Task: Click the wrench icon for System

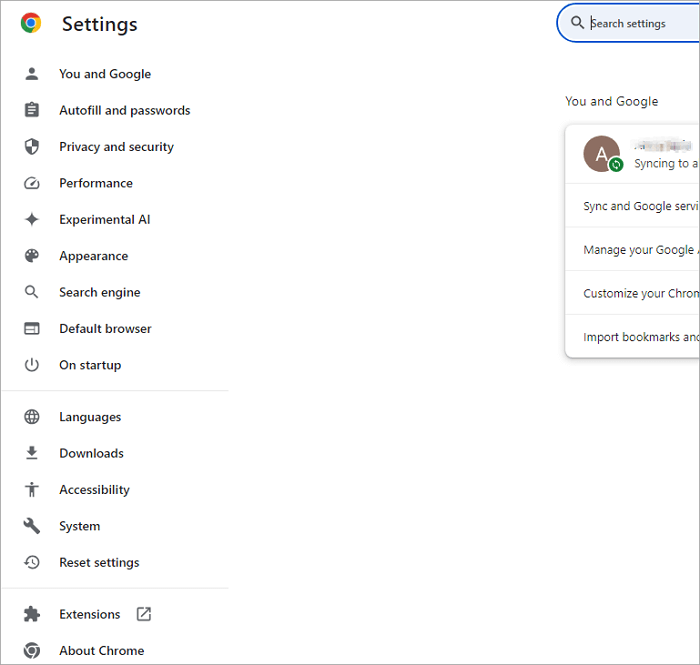Action: pyautogui.click(x=32, y=526)
